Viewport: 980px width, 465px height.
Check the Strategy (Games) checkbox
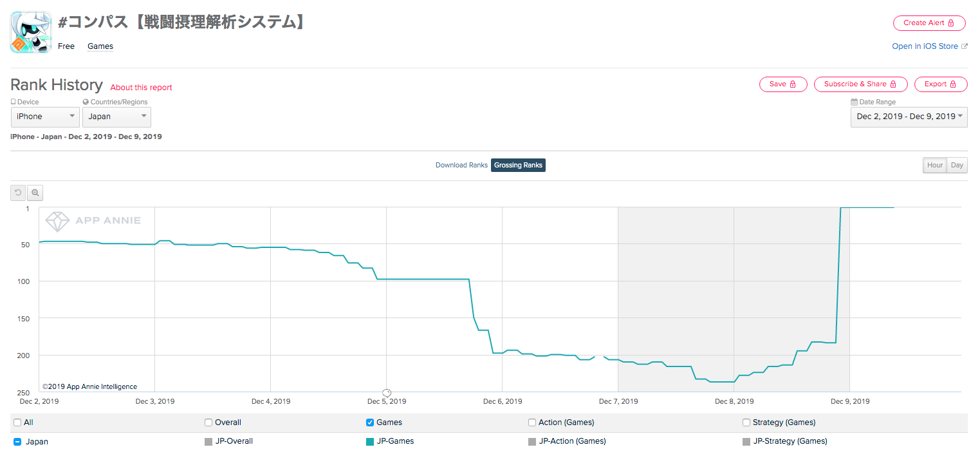(x=746, y=422)
